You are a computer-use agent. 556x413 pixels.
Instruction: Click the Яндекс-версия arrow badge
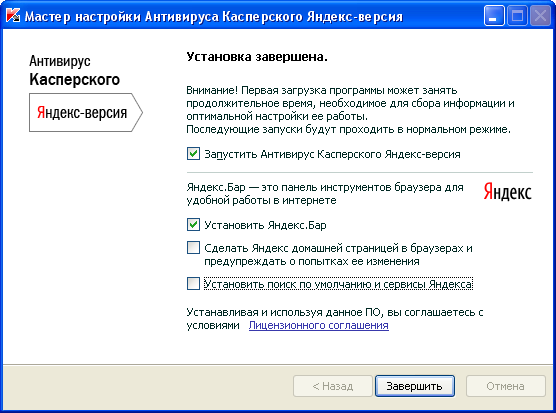86,112
